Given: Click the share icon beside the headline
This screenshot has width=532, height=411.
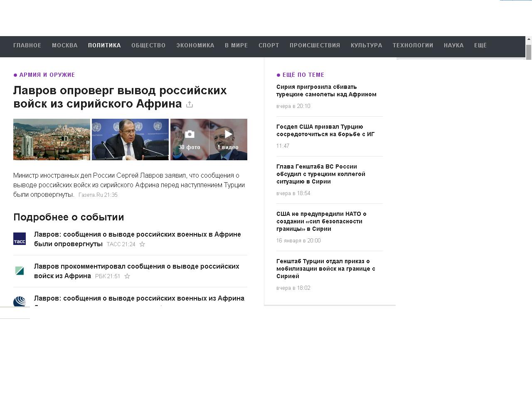Looking at the screenshot, I should (190, 104).
